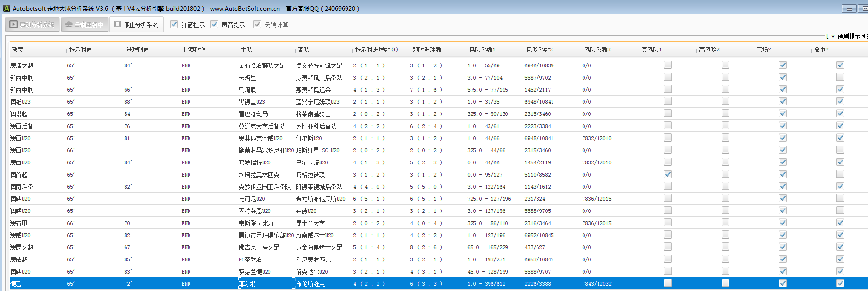Check 高风险2 in the highlighted 菲尔特 row
Screen dimensions: 868x291
click(725, 283)
